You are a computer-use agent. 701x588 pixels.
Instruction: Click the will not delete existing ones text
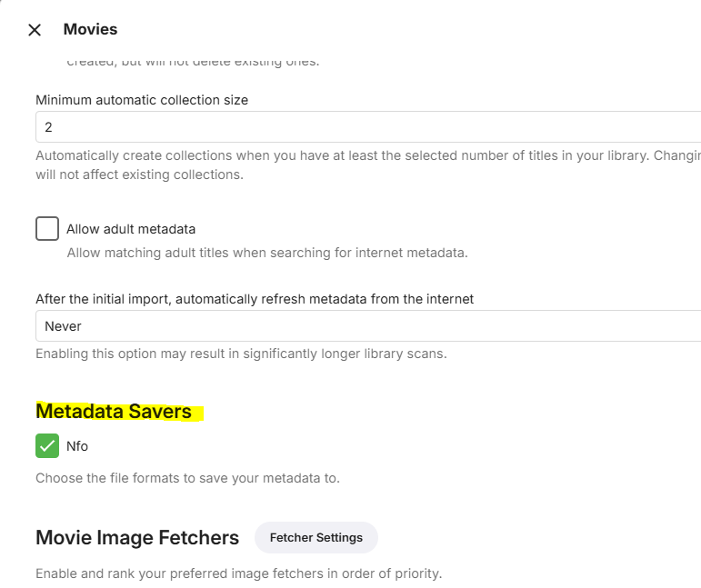[x=193, y=62]
